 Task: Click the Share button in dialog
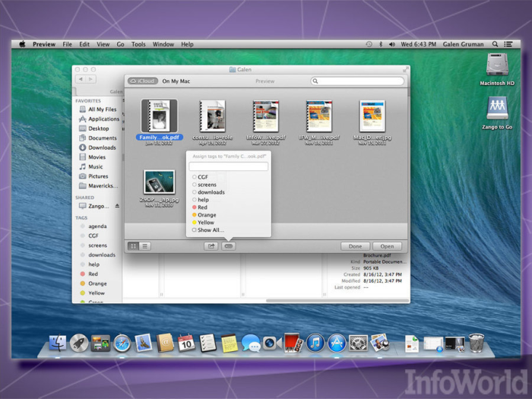211,246
